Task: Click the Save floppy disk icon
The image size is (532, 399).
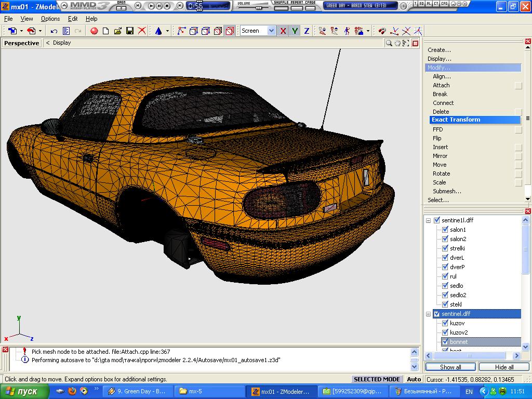Action: [130, 31]
